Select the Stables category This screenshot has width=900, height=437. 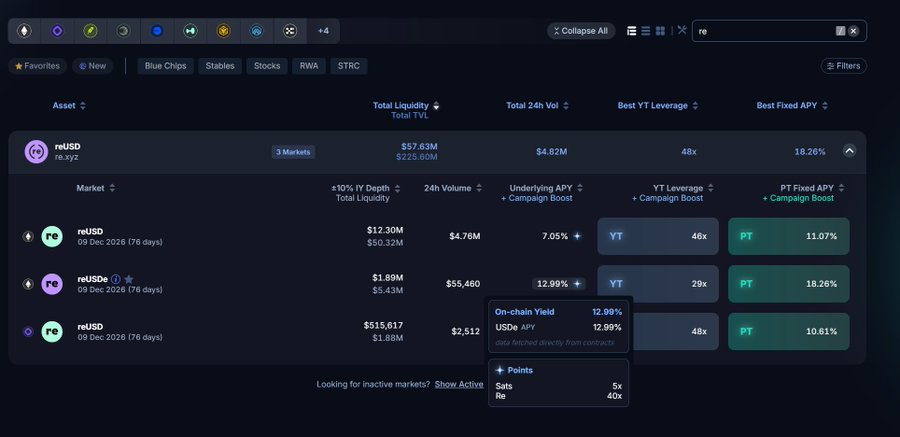(220, 66)
